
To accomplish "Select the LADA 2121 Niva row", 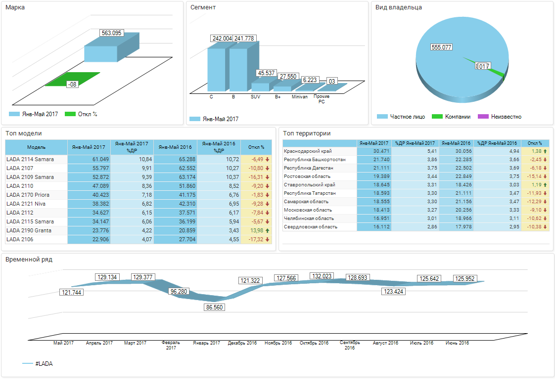I will (x=36, y=204).
